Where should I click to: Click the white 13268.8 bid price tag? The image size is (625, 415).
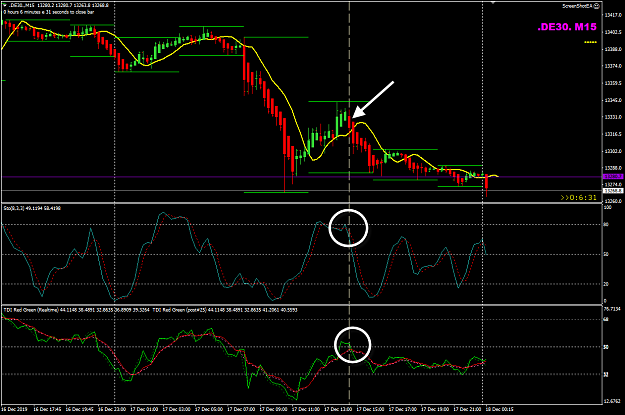coord(612,191)
